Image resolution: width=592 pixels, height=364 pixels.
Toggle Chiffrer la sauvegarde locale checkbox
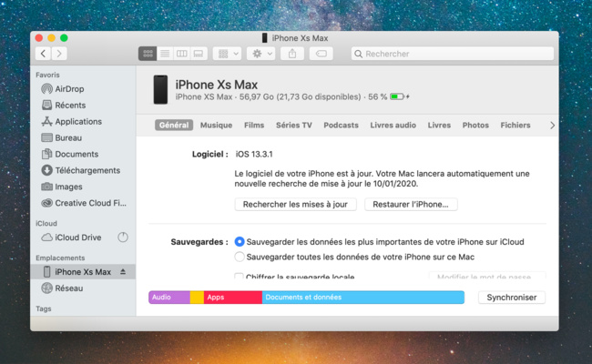click(239, 276)
